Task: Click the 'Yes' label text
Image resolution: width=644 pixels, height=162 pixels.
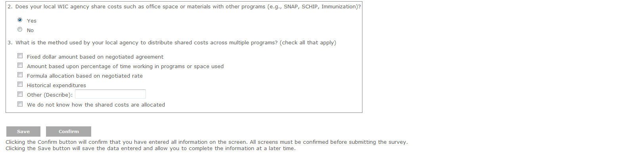Action: pos(31,21)
